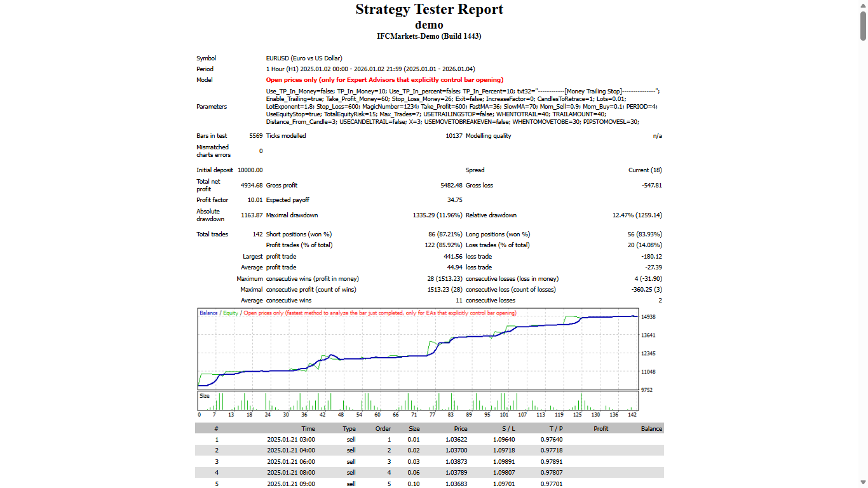Click Expected payoff value "34.75"
The width and height of the screenshot is (868, 488).
(x=455, y=200)
